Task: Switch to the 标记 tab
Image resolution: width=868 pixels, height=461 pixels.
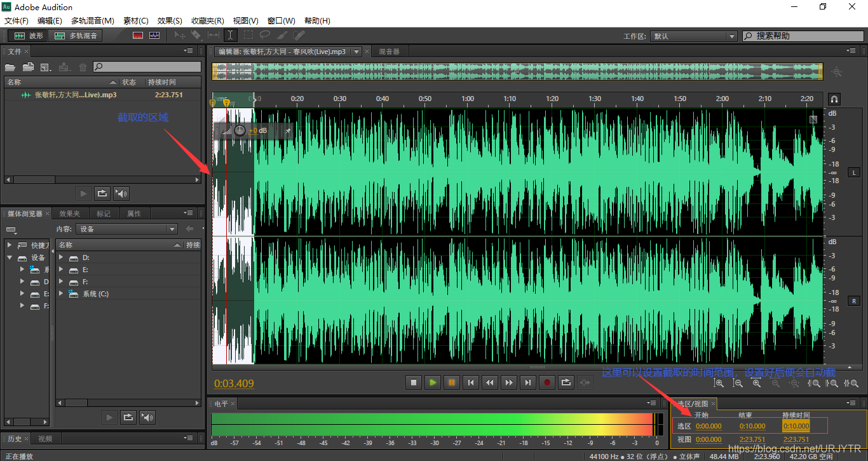Action: [104, 214]
